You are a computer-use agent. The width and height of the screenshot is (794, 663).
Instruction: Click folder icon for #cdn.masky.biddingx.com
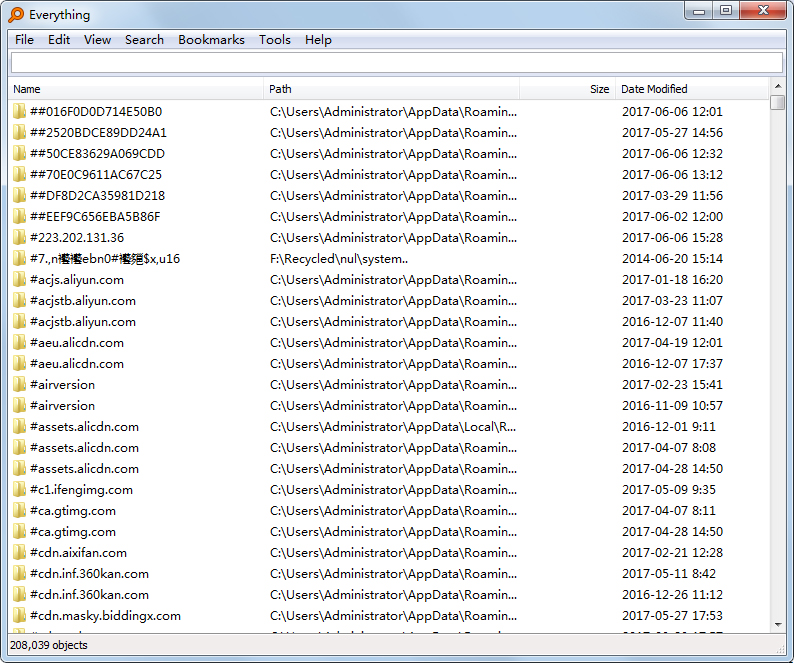click(19, 616)
